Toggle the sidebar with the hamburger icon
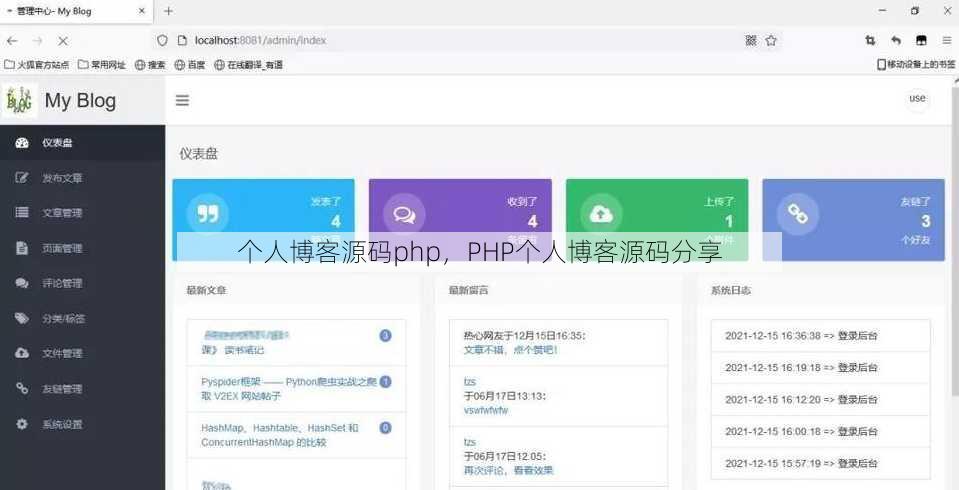959x490 pixels. coord(182,100)
